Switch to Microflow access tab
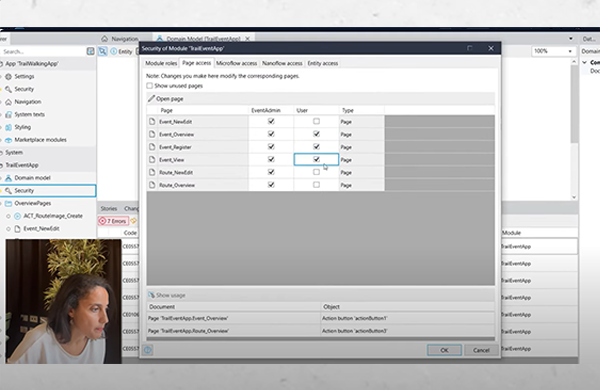Screen dimensions: 600x390 coord(236,63)
